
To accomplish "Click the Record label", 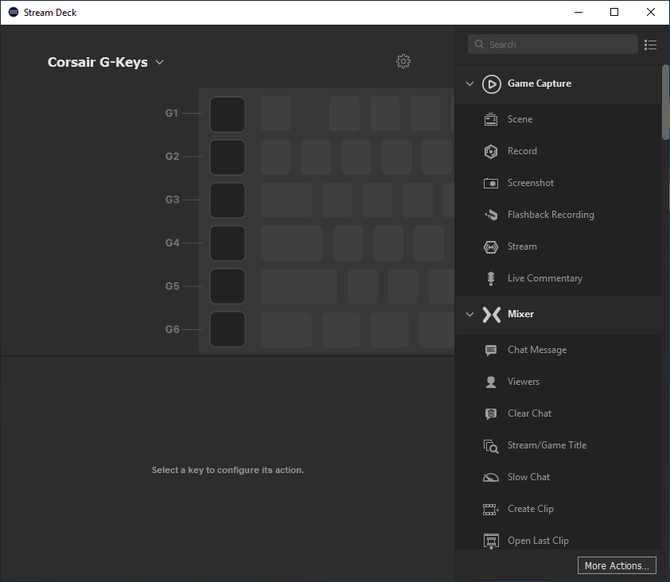I will (x=522, y=151).
